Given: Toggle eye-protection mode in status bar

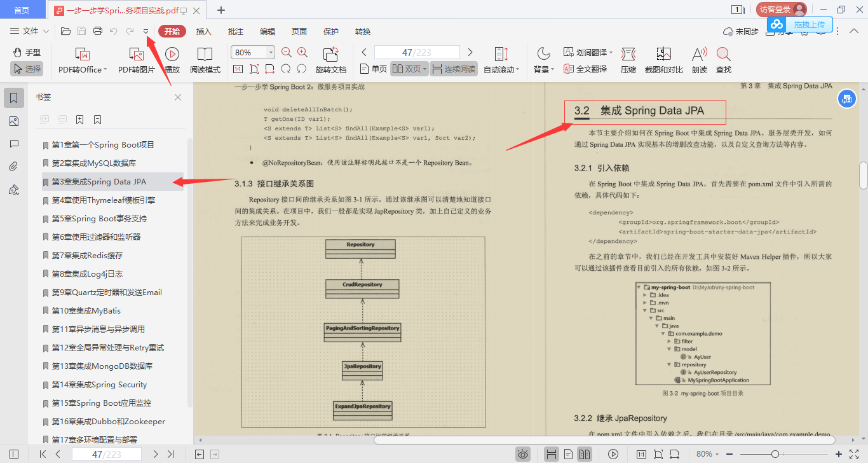Looking at the screenshot, I should (x=522, y=454).
